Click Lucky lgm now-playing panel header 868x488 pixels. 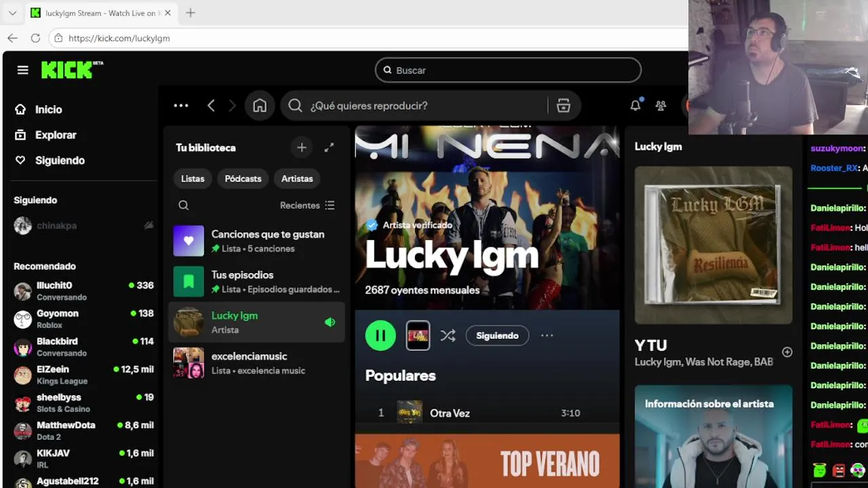(658, 146)
